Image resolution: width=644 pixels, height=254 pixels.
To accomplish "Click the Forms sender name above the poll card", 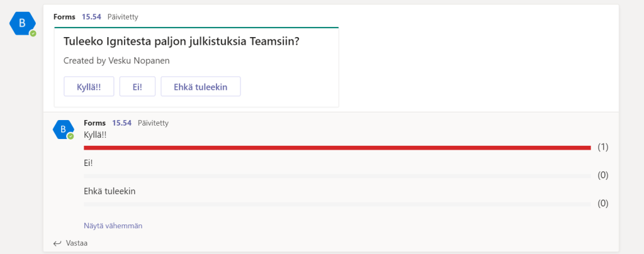I will coord(64,17).
